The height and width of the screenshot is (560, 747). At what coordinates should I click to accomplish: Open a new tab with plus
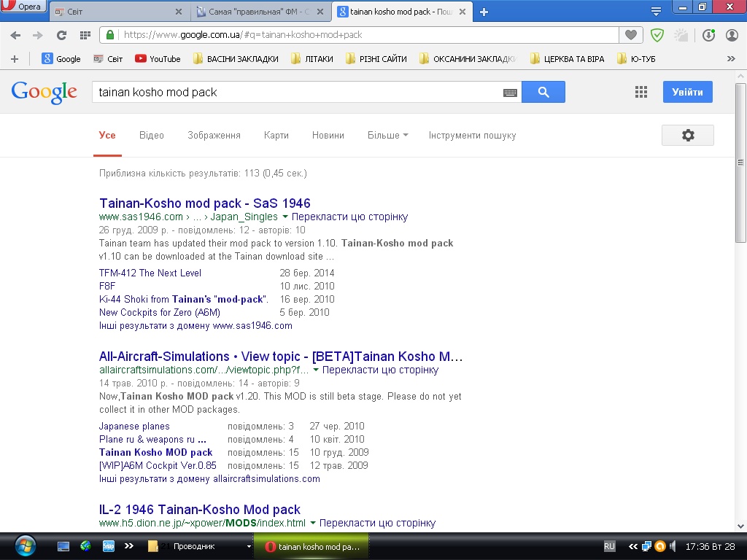tap(484, 12)
